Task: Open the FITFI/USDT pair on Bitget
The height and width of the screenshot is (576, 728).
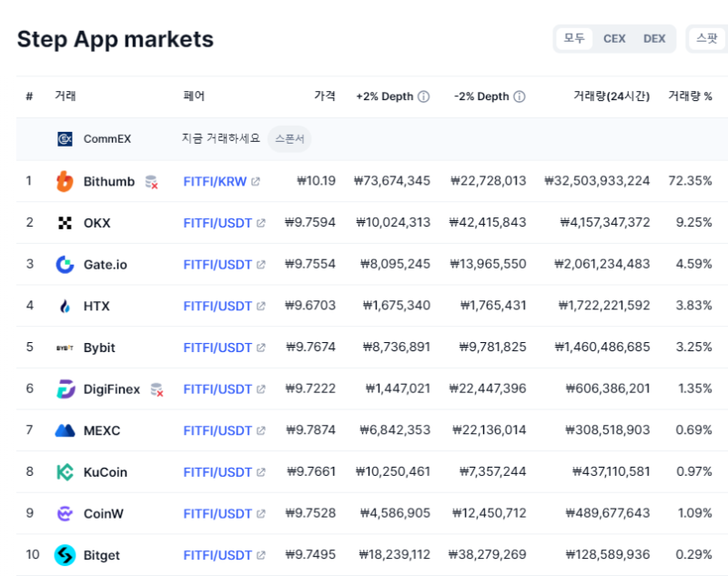Action: pyautogui.click(x=217, y=556)
